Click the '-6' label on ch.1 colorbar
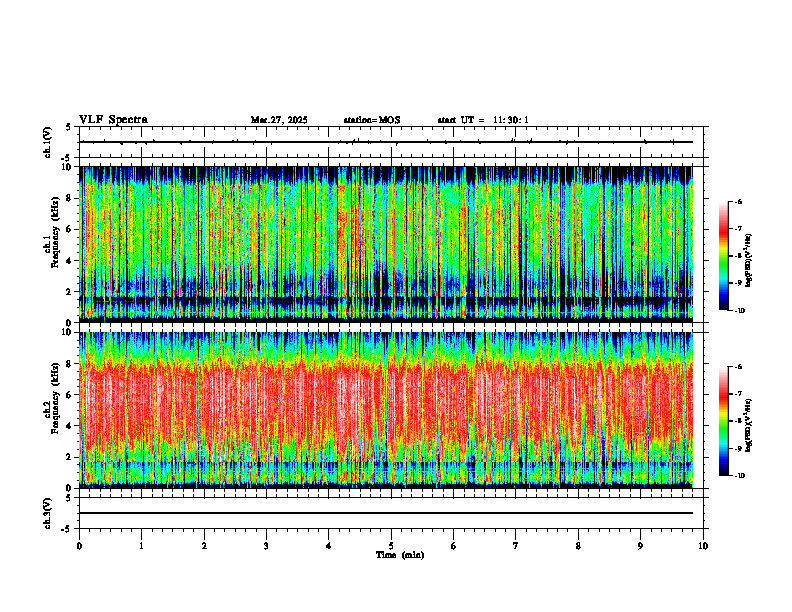The width and height of the screenshot is (792, 612). pyautogui.click(x=738, y=201)
